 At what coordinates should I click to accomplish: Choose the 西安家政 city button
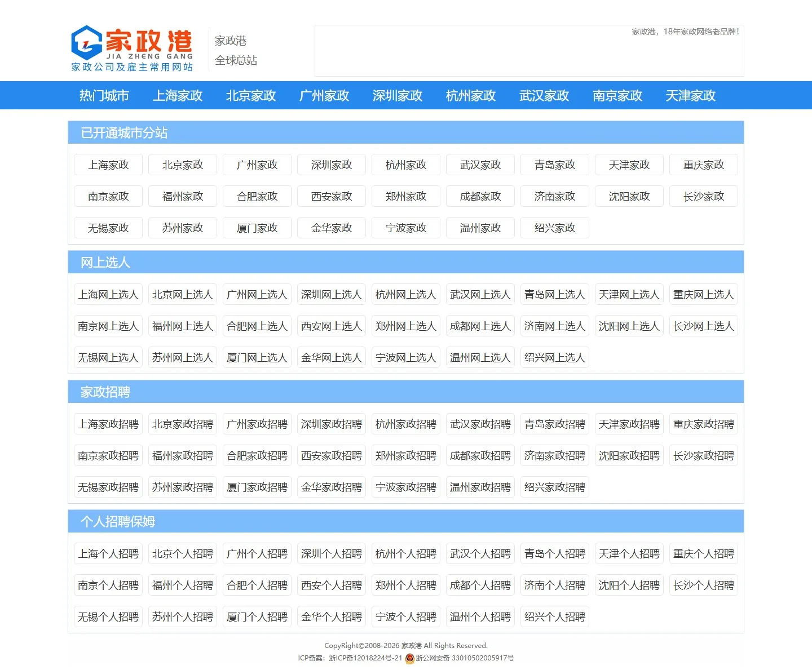point(332,196)
